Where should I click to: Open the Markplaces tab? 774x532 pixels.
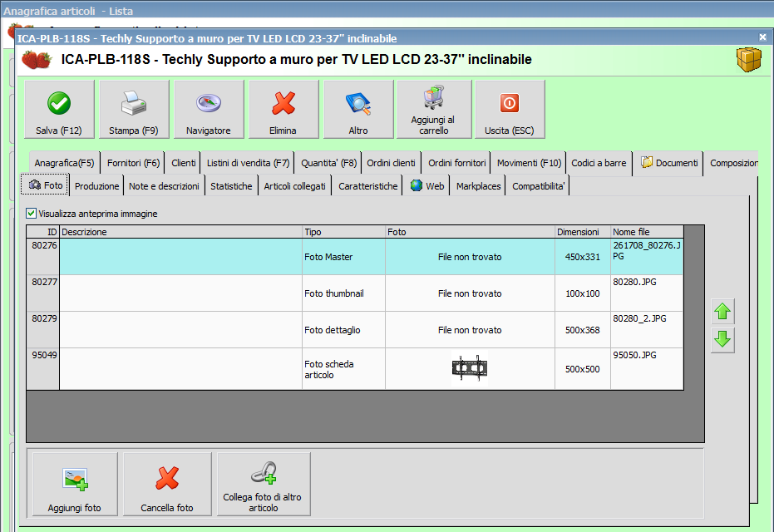[478, 186]
